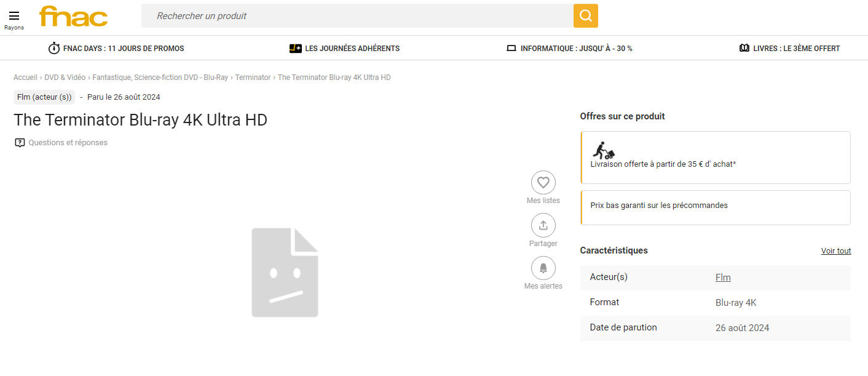The height and width of the screenshot is (376, 868).
Task: Click the stopwatch icon beside Fnac Days
Action: [x=54, y=48]
